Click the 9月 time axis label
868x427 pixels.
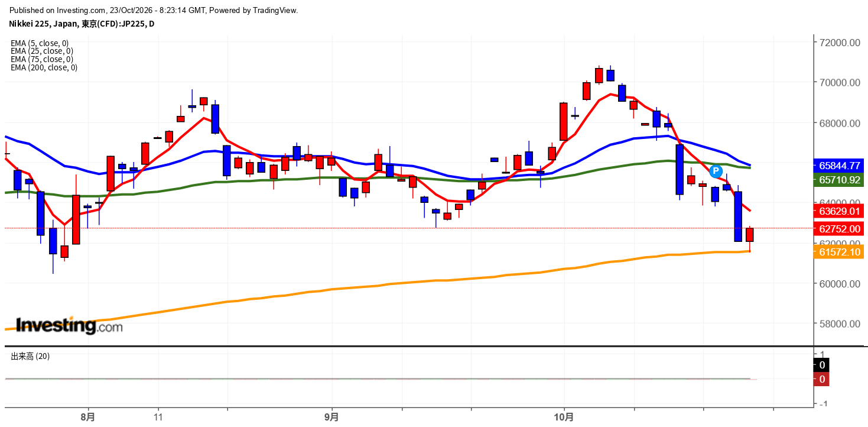click(x=332, y=416)
